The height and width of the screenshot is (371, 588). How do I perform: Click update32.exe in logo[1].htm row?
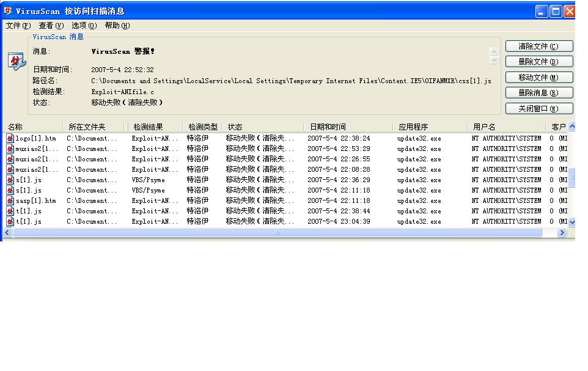click(x=419, y=138)
